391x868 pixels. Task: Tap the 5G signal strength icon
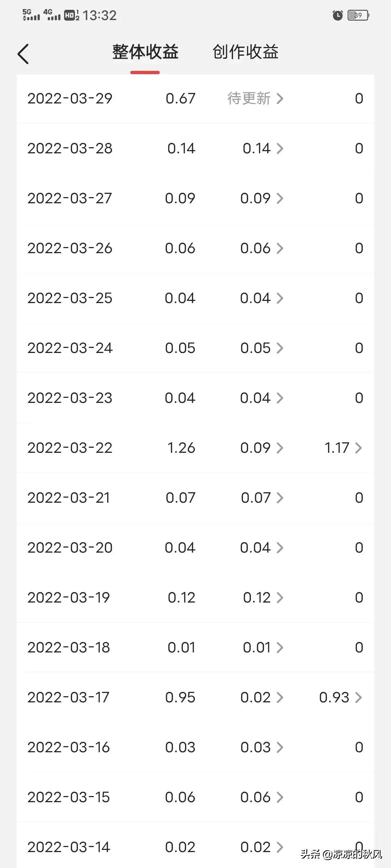coord(31,15)
